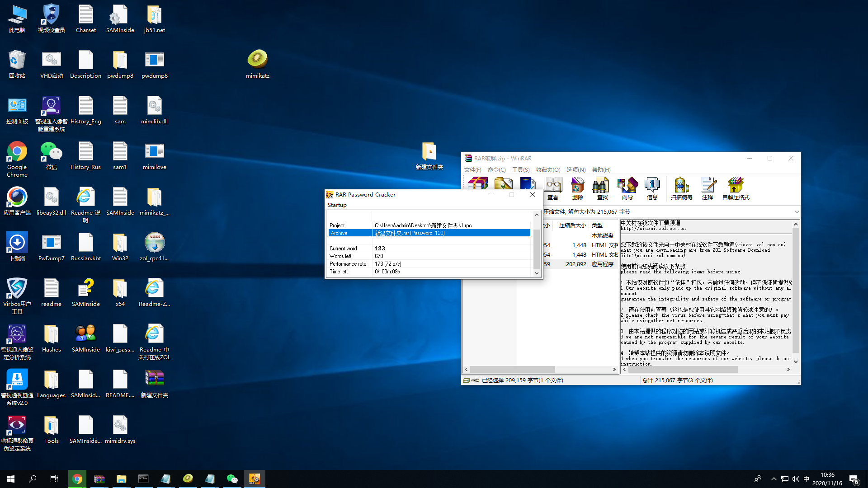Viewport: 868px width, 488px height.
Task: Click the 查看 (View) toolbar icon
Action: 552,188
